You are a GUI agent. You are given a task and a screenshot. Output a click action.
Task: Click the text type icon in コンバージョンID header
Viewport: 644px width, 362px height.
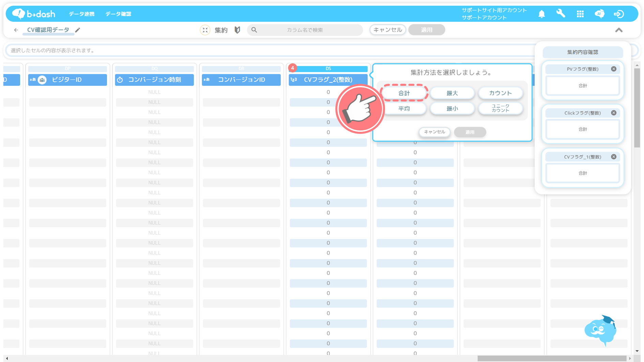click(206, 80)
